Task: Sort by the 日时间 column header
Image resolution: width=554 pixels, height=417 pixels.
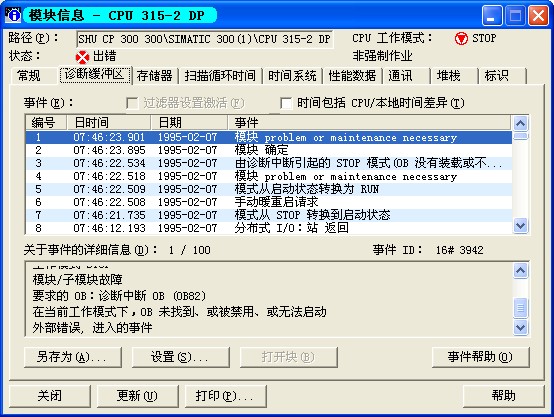Action: 108,123
